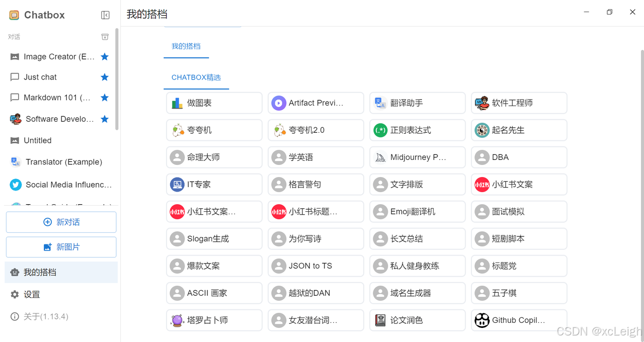Open the Social Media Influencer conversation

pos(59,185)
